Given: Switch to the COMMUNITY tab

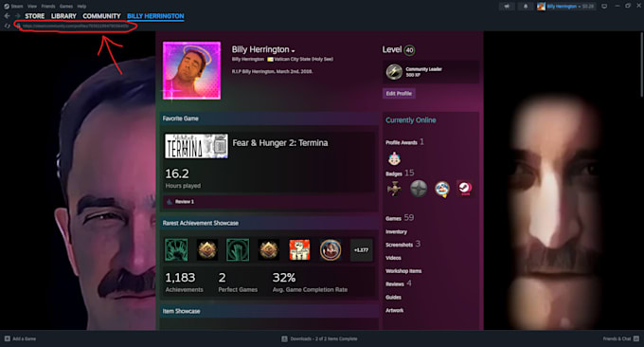Looking at the screenshot, I should 101,16.
